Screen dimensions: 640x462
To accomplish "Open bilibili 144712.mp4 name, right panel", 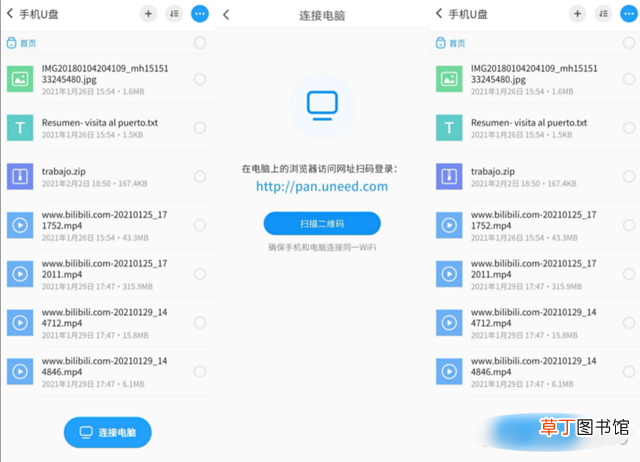I will (x=533, y=318).
